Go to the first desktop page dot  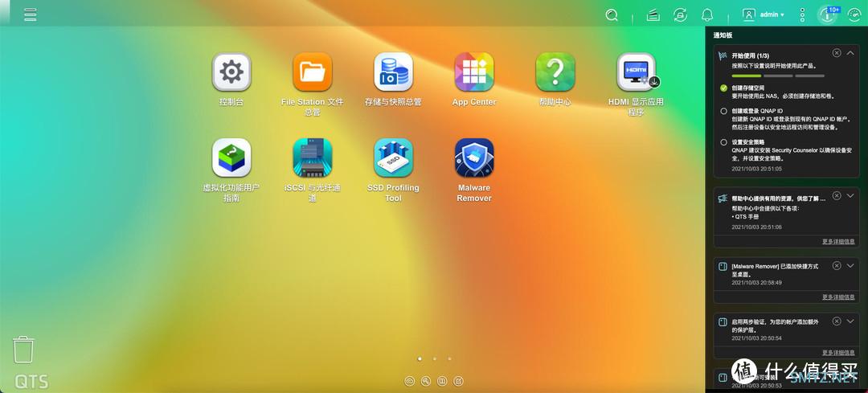coord(420,358)
